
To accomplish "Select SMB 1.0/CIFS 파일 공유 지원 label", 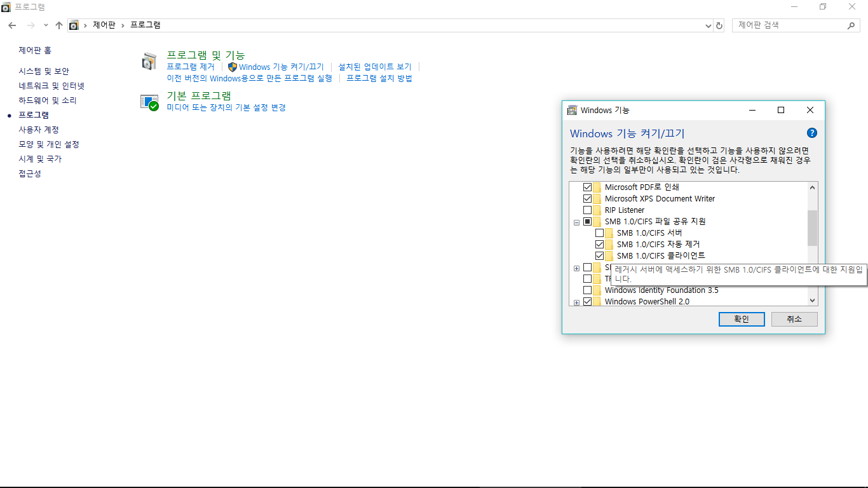I will click(x=655, y=221).
